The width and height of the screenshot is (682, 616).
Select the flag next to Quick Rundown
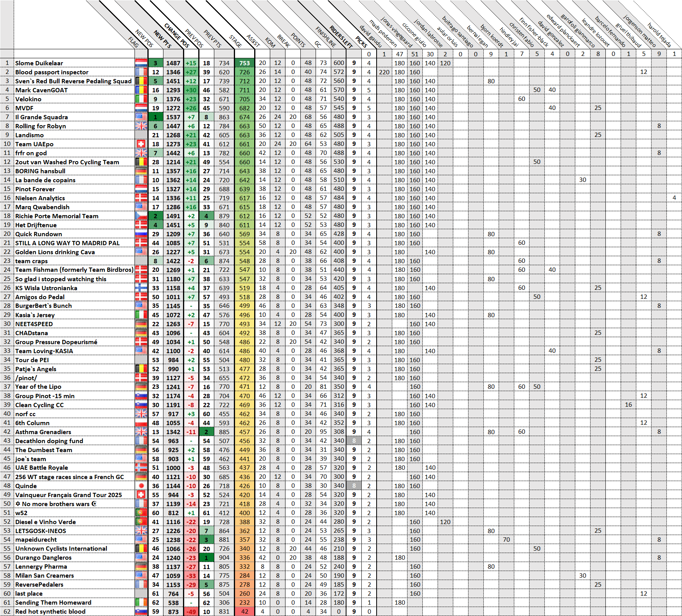point(141,234)
